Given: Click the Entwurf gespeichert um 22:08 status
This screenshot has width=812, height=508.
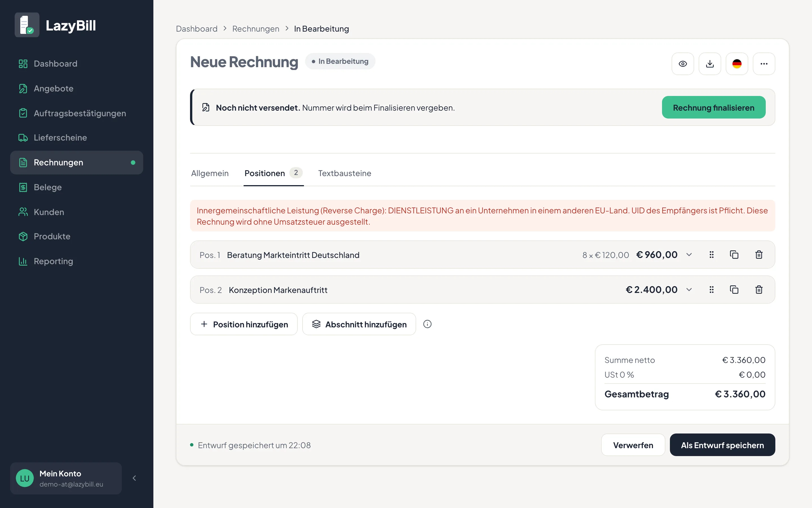Looking at the screenshot, I should tap(250, 445).
